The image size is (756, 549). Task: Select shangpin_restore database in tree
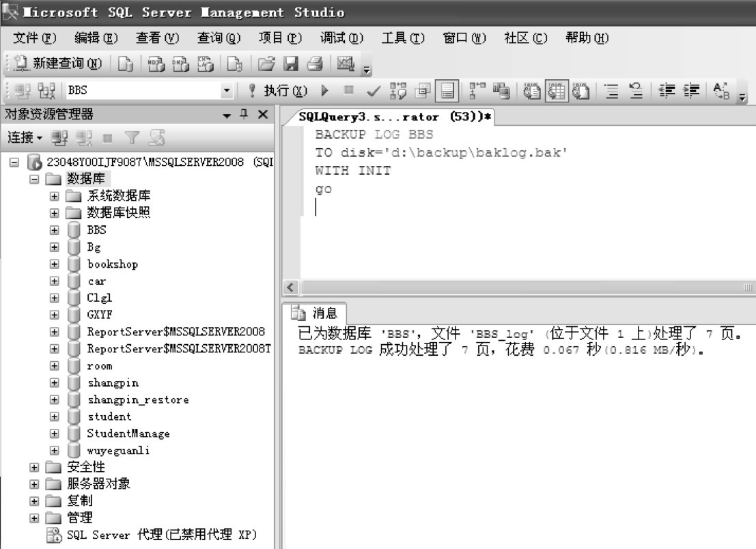(x=139, y=399)
